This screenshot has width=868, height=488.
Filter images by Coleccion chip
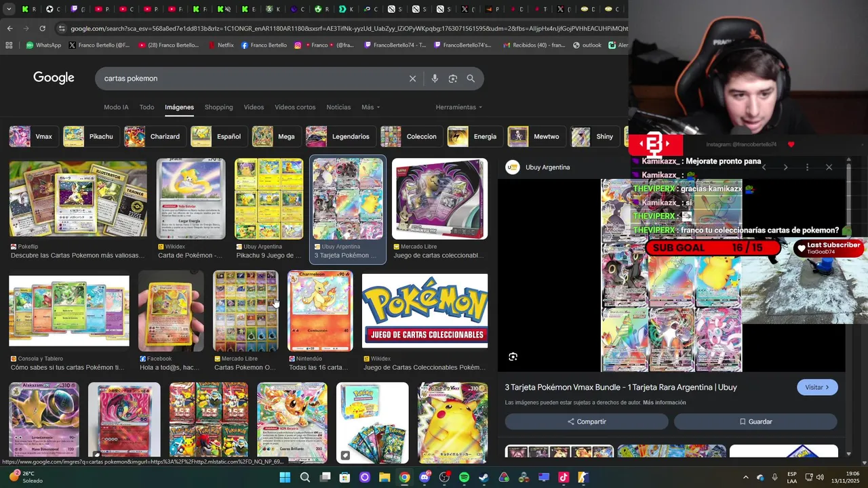click(410, 136)
